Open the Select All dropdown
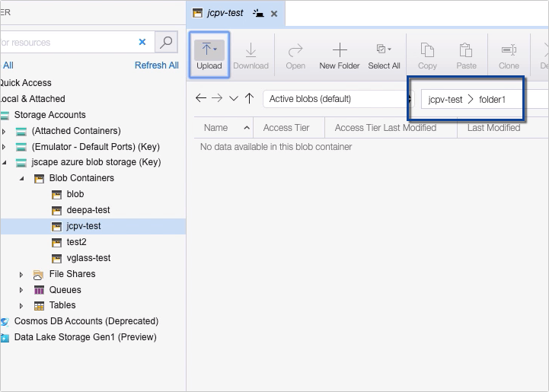This screenshot has height=392, width=549. (384, 50)
